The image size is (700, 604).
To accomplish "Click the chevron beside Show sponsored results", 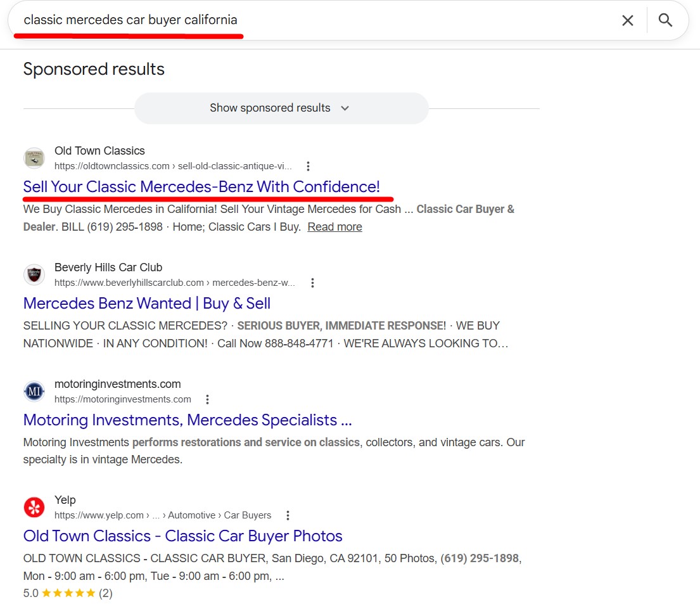I will (x=345, y=108).
